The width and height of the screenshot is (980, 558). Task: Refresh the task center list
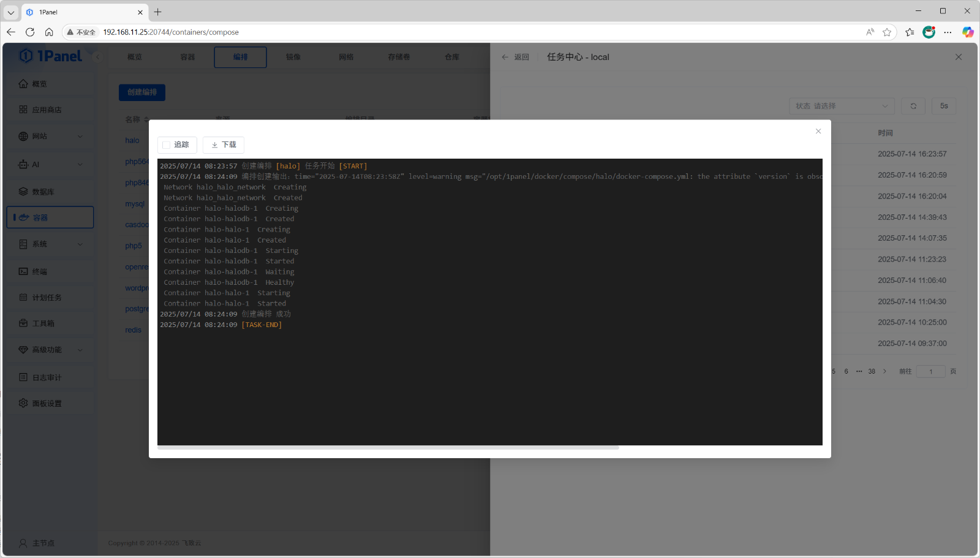913,105
